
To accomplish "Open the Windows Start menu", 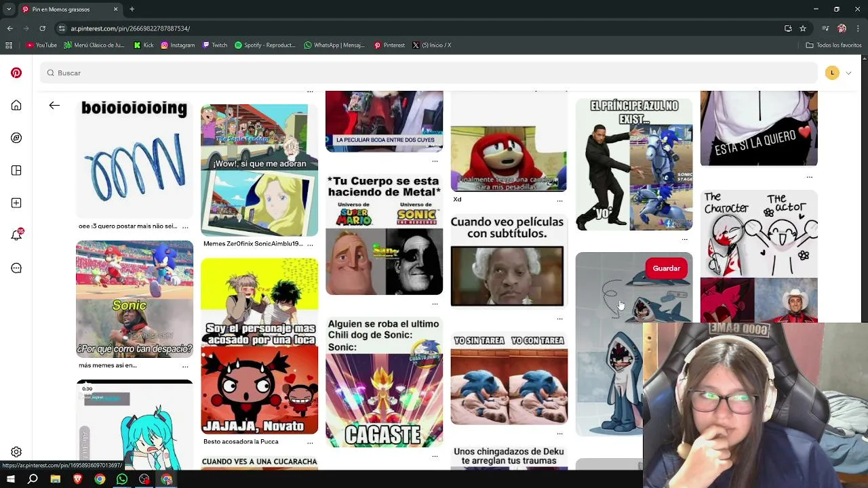I will [x=10, y=479].
